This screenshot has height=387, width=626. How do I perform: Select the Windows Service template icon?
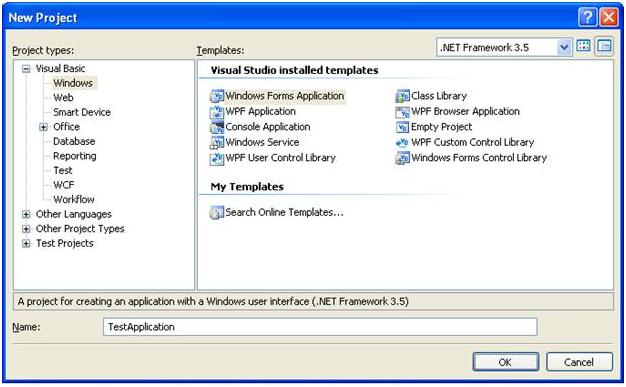(217, 142)
